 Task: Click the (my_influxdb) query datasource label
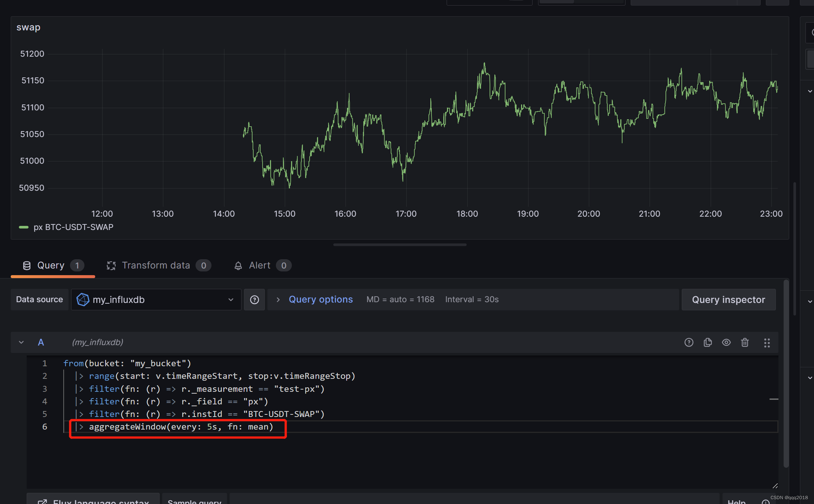[x=98, y=343]
